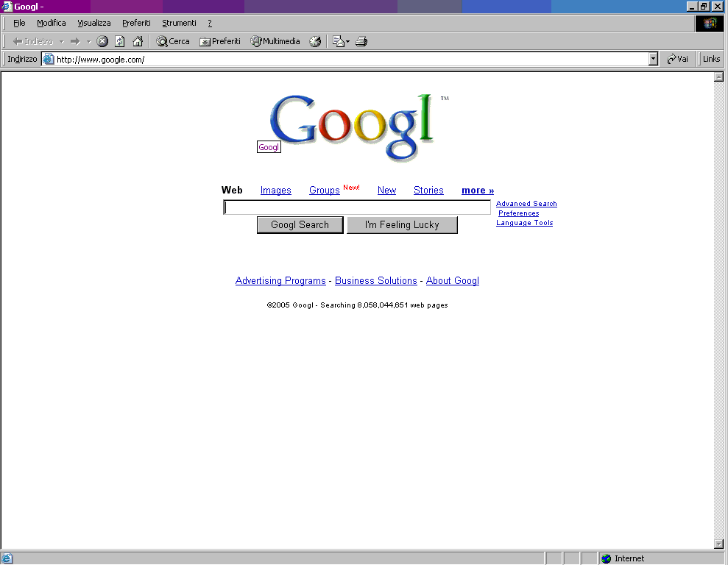Open the browsing history pane
728x565 pixels.
(x=315, y=41)
